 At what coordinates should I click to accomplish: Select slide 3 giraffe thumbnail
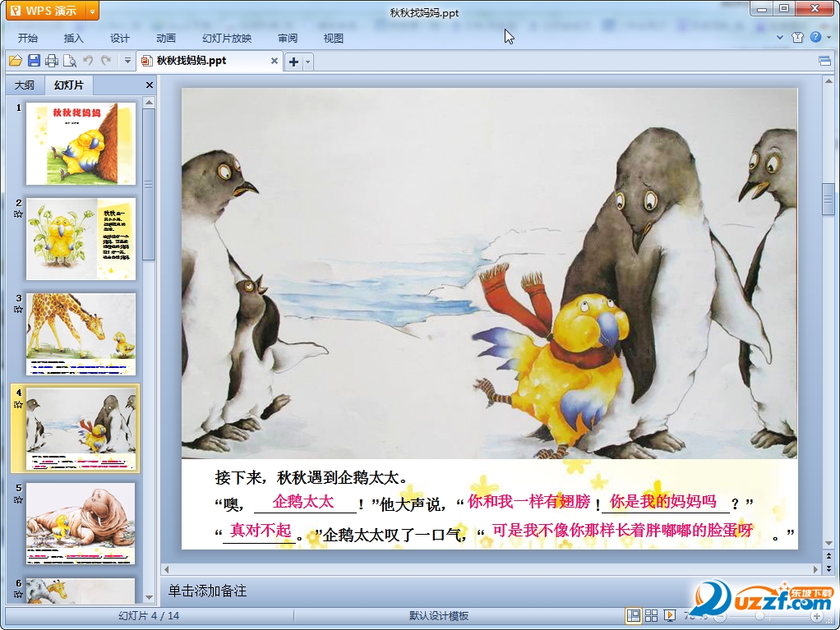pyautogui.click(x=81, y=334)
